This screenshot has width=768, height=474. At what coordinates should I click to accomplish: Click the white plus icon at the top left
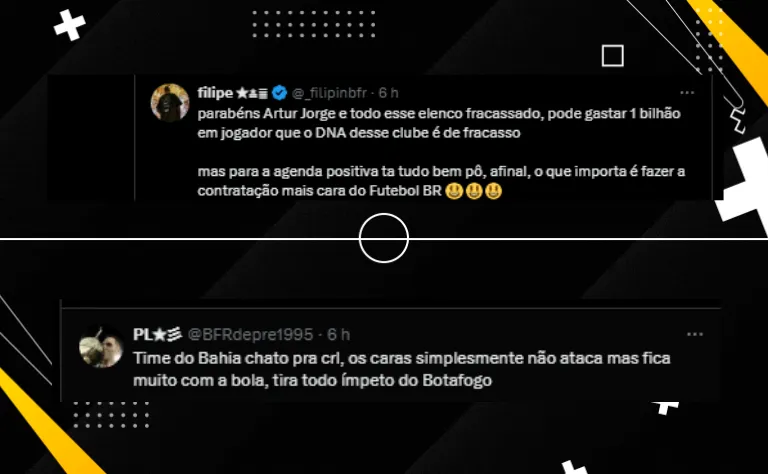pyautogui.click(x=70, y=25)
